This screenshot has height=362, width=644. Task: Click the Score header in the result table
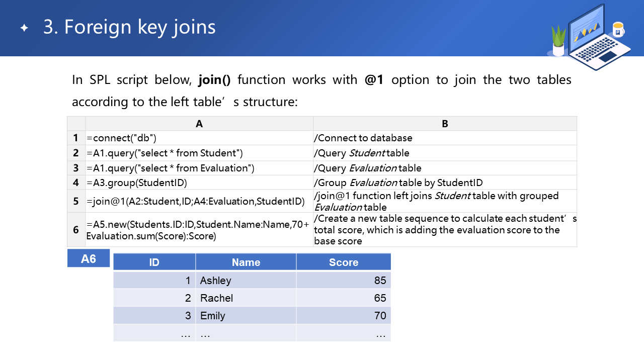344,262
